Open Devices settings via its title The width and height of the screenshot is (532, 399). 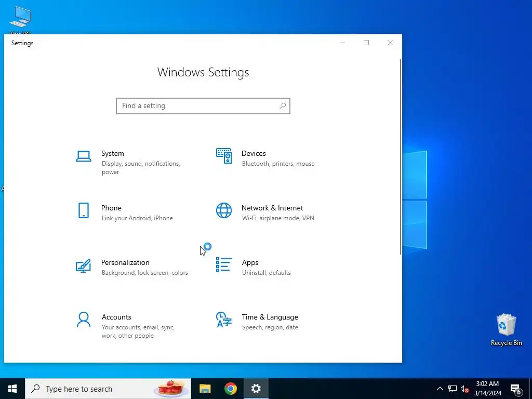[254, 153]
